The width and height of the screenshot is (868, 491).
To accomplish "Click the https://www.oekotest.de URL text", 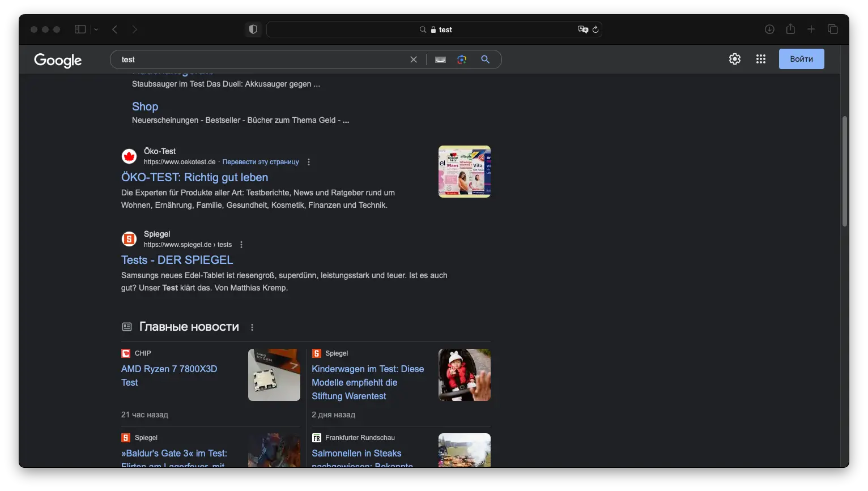I will [x=180, y=162].
